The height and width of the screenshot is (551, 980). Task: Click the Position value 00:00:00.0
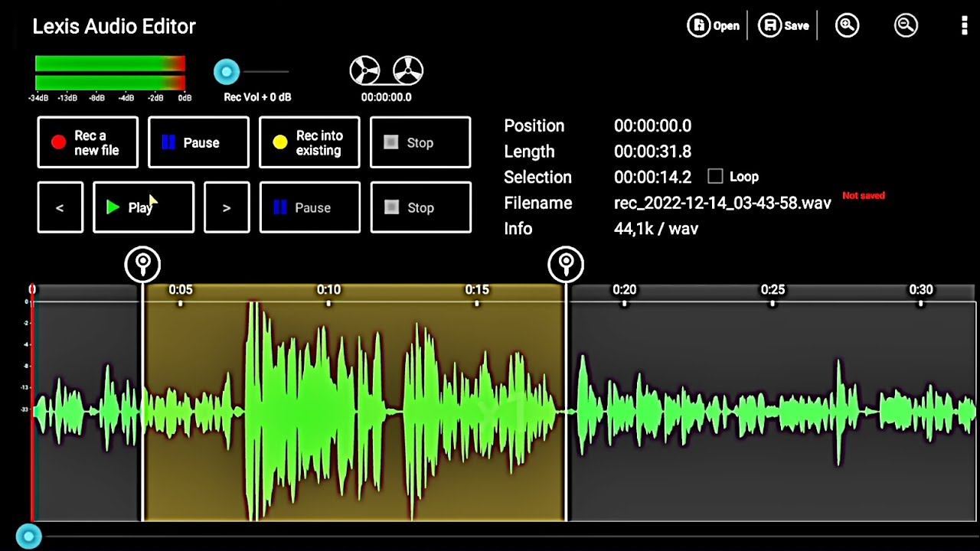click(x=652, y=126)
